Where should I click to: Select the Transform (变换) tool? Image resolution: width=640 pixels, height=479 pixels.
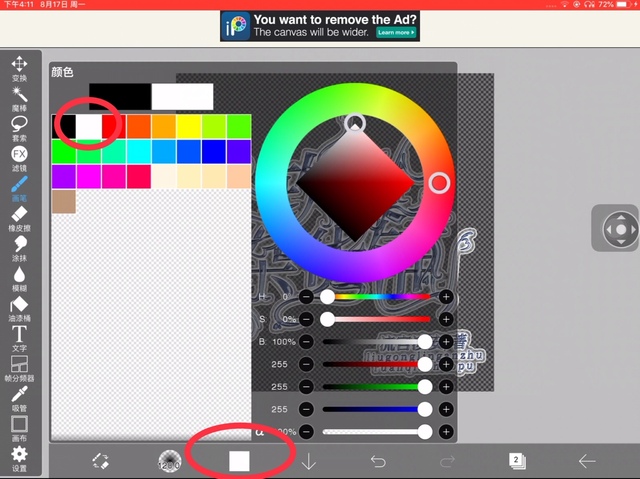coord(19,66)
